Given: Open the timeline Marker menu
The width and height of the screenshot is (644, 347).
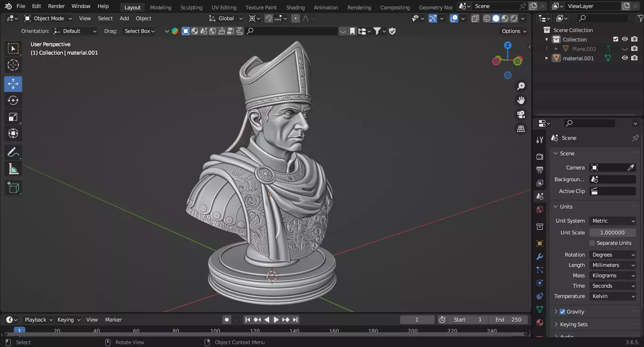Looking at the screenshot, I should pos(113,320).
